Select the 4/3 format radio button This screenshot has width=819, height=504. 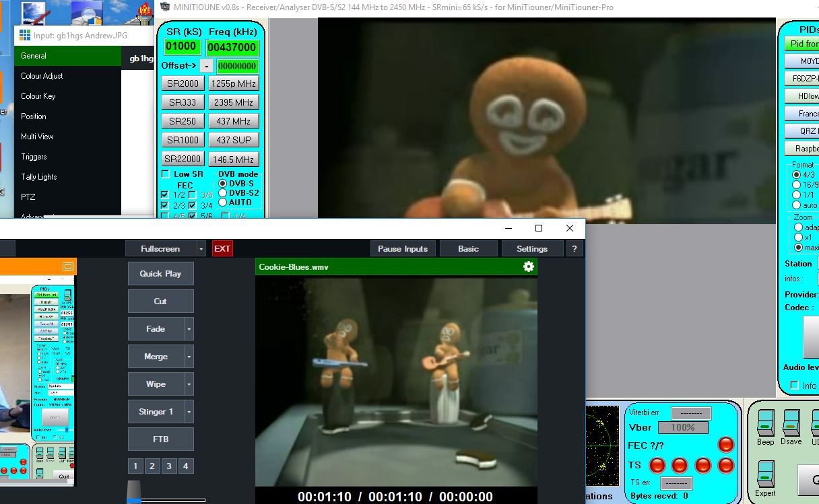pyautogui.click(x=797, y=175)
